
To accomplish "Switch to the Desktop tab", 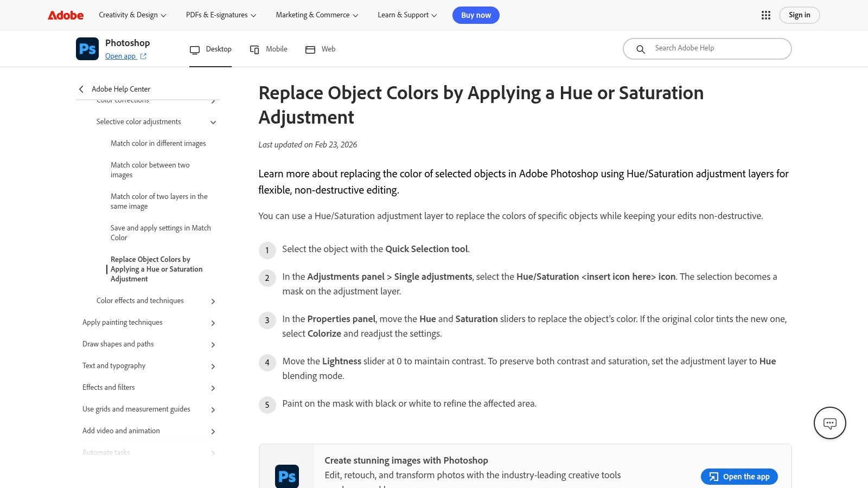I will [x=210, y=49].
